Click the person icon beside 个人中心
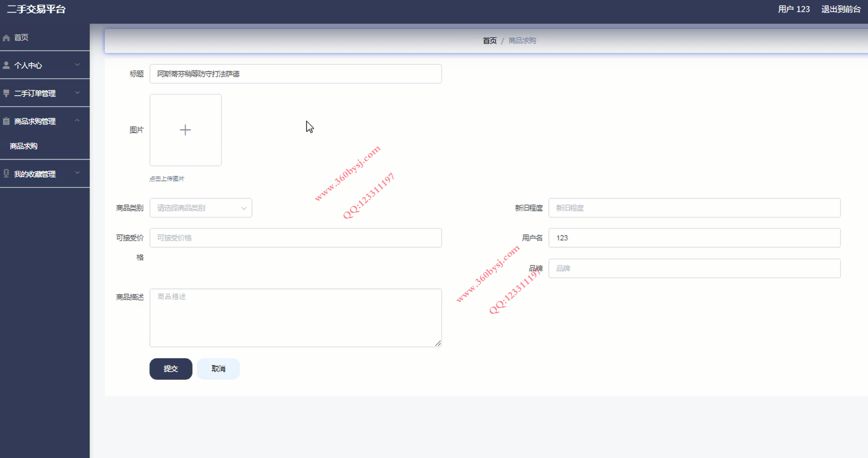Screen dimensions: 868x458 tap(6, 65)
